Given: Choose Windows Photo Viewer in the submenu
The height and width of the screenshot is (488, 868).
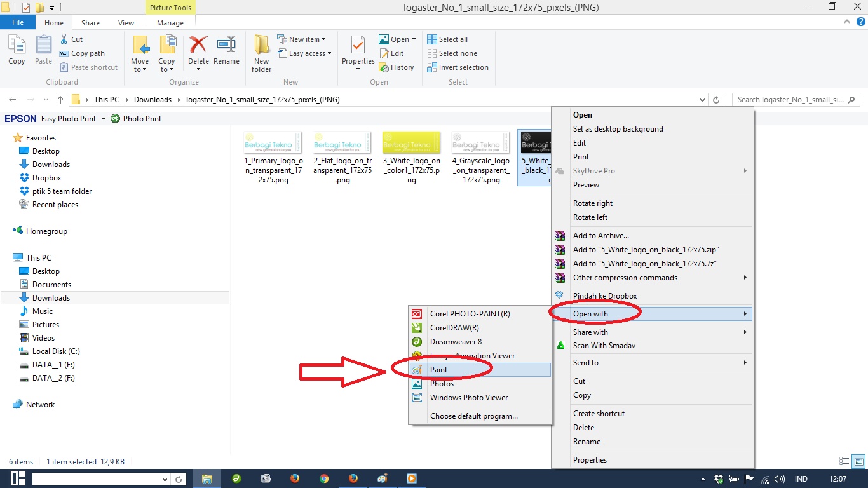Looking at the screenshot, I should pos(480,398).
